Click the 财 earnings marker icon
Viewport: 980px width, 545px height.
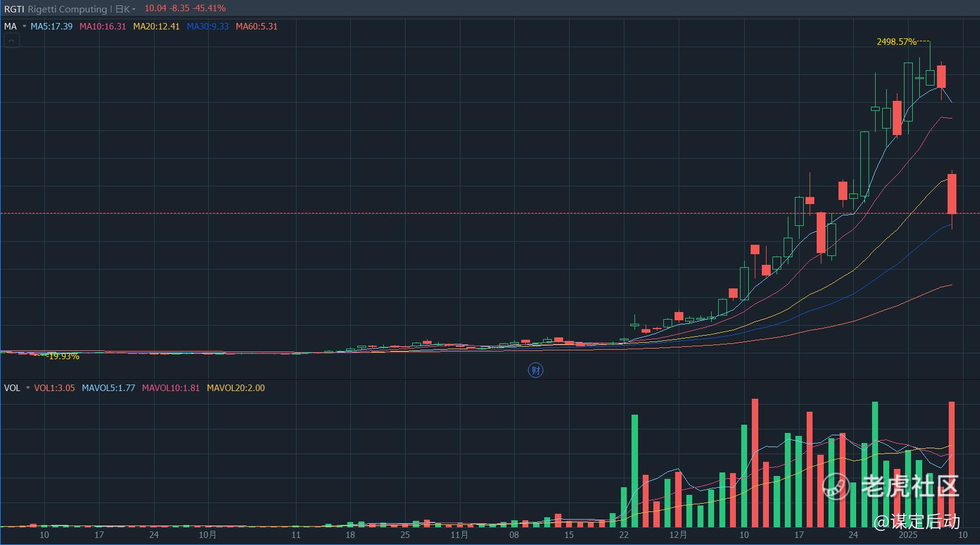pos(535,370)
